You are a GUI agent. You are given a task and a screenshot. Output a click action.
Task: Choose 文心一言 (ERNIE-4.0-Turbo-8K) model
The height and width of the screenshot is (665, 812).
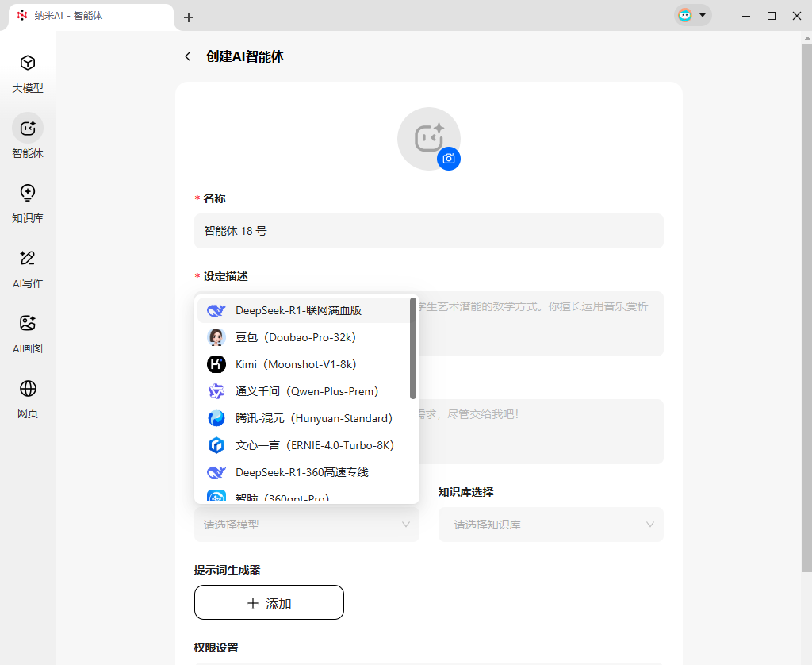coord(304,445)
